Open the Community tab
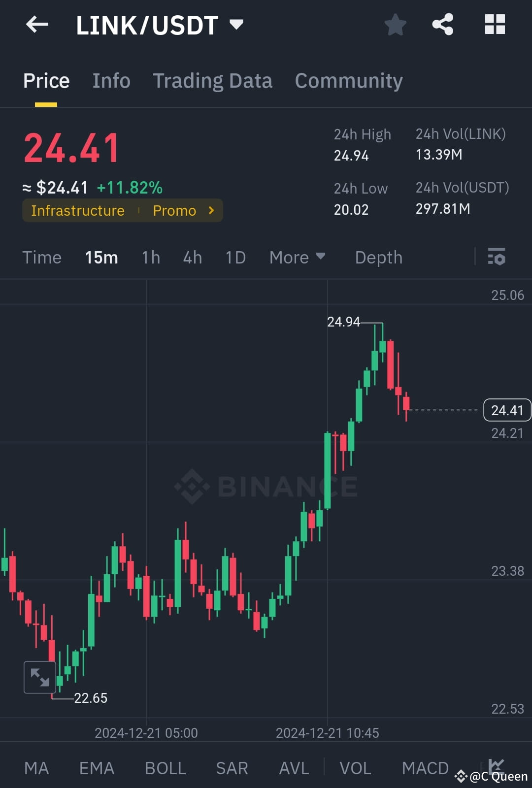Image resolution: width=532 pixels, height=788 pixels. click(x=349, y=80)
